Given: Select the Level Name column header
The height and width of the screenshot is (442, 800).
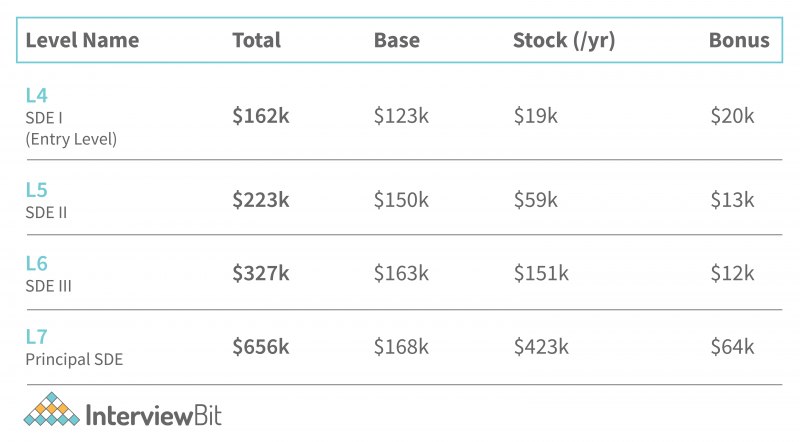Looking at the screenshot, I should [82, 41].
